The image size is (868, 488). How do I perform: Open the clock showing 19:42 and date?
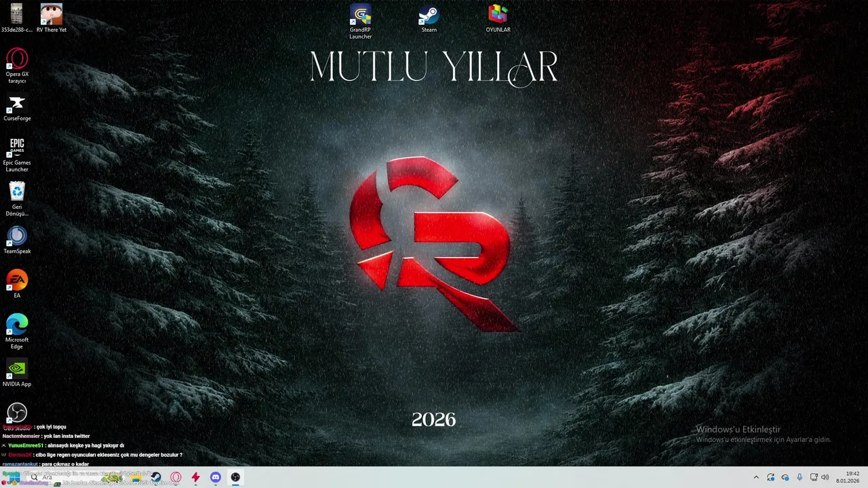pos(848,477)
